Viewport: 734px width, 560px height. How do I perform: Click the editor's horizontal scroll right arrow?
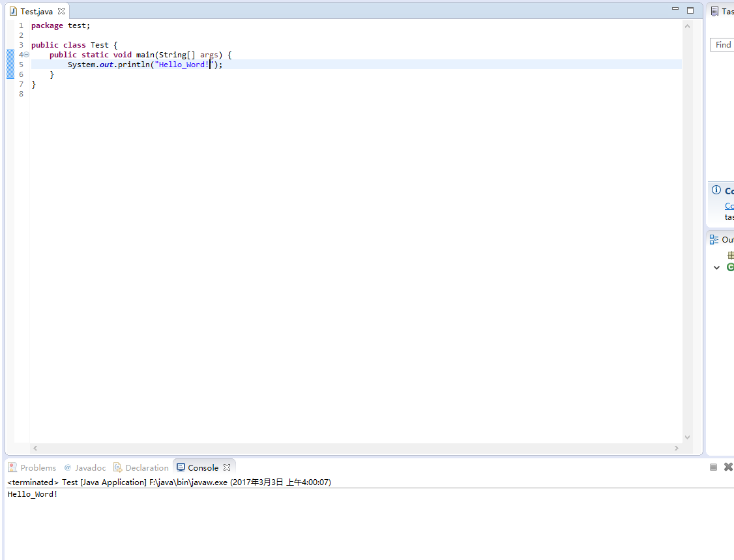point(677,449)
